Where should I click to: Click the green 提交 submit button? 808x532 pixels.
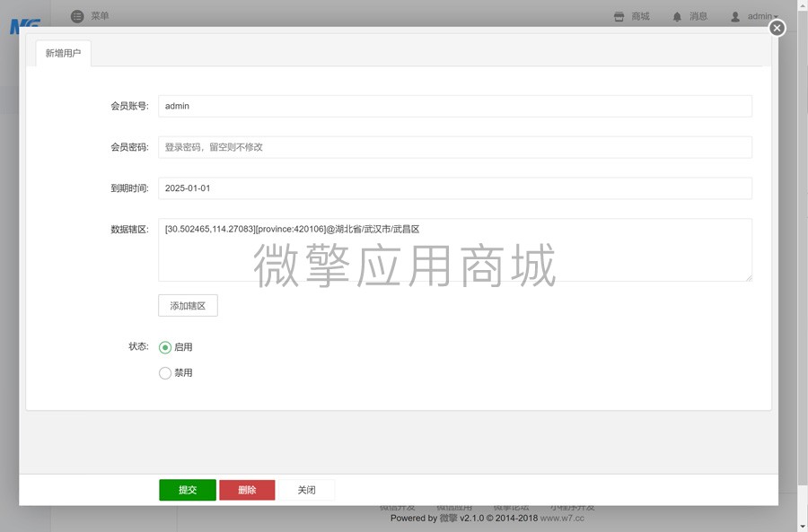tap(187, 490)
